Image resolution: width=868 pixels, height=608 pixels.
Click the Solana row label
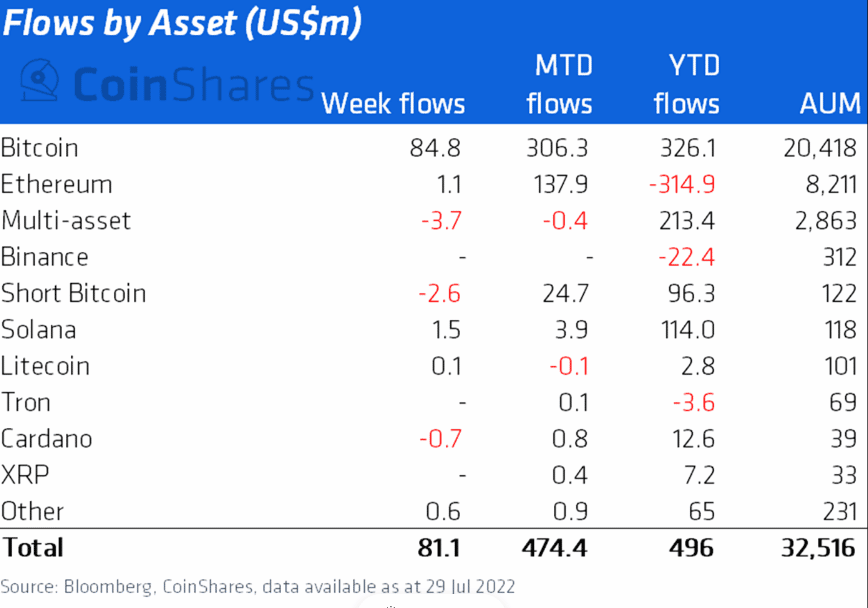(x=39, y=329)
